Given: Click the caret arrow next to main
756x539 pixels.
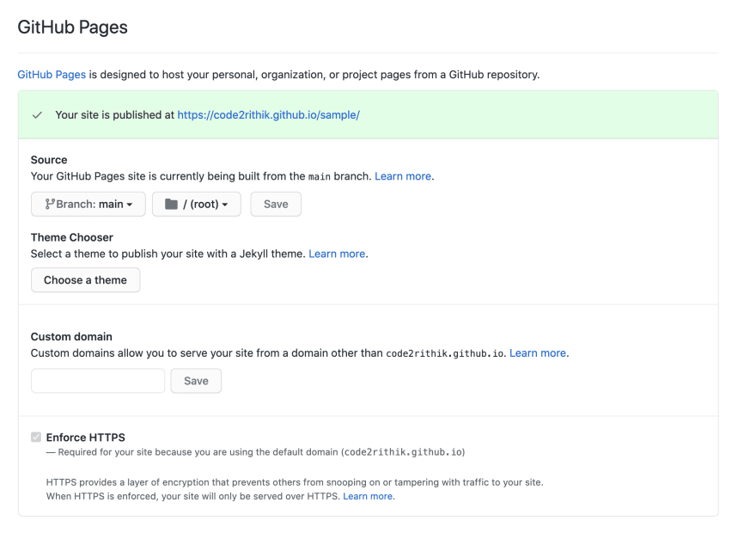Looking at the screenshot, I should point(130,205).
